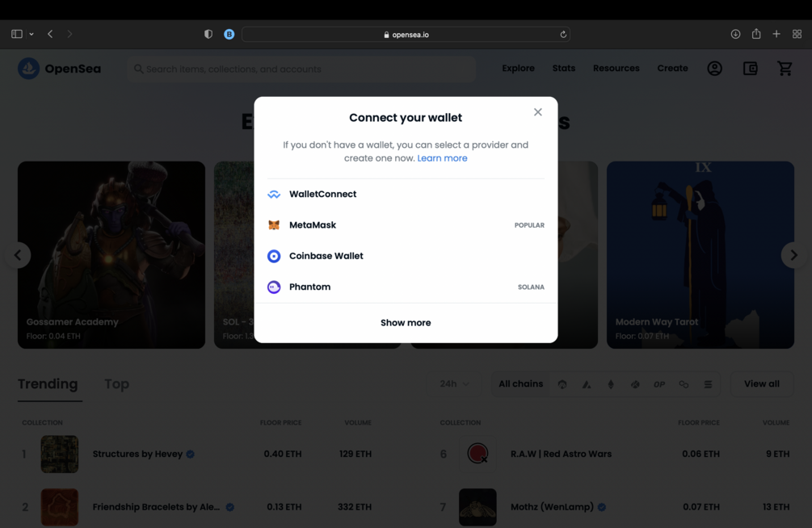The width and height of the screenshot is (812, 528).
Task: Filter by Optimism OP chain icon
Action: (659, 384)
